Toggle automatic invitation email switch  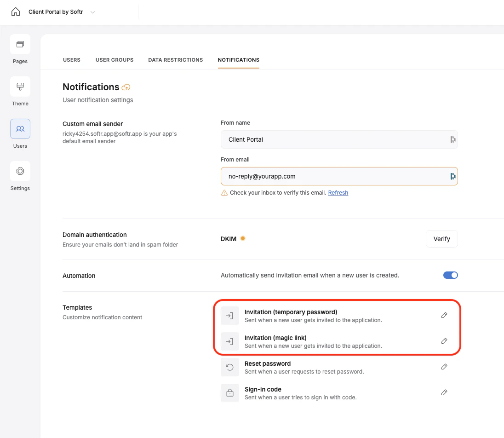[450, 275]
